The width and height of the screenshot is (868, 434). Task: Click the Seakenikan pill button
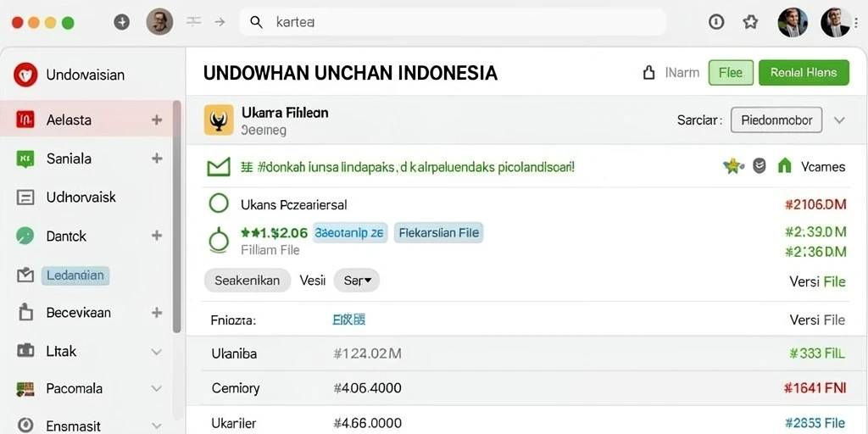tap(247, 280)
